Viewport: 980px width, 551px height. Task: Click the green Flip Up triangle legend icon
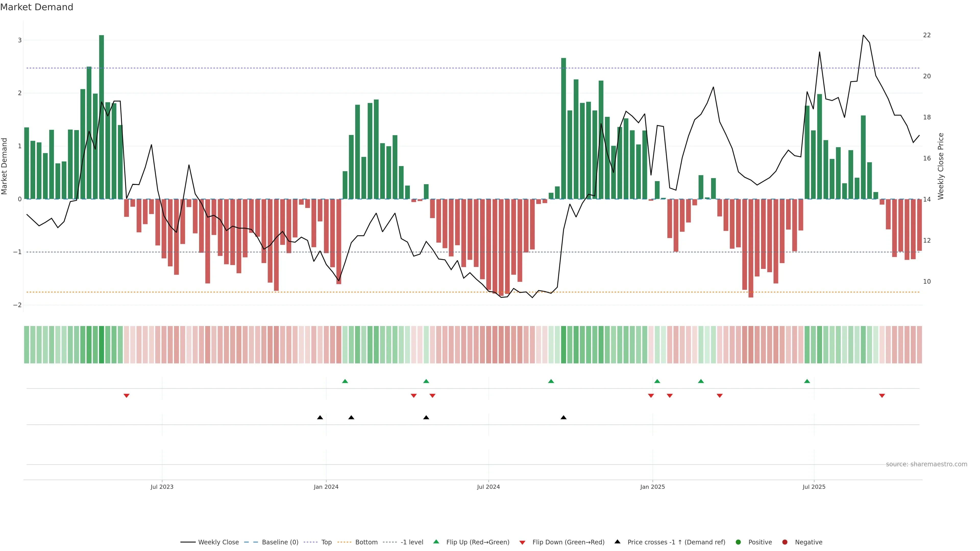click(x=436, y=542)
